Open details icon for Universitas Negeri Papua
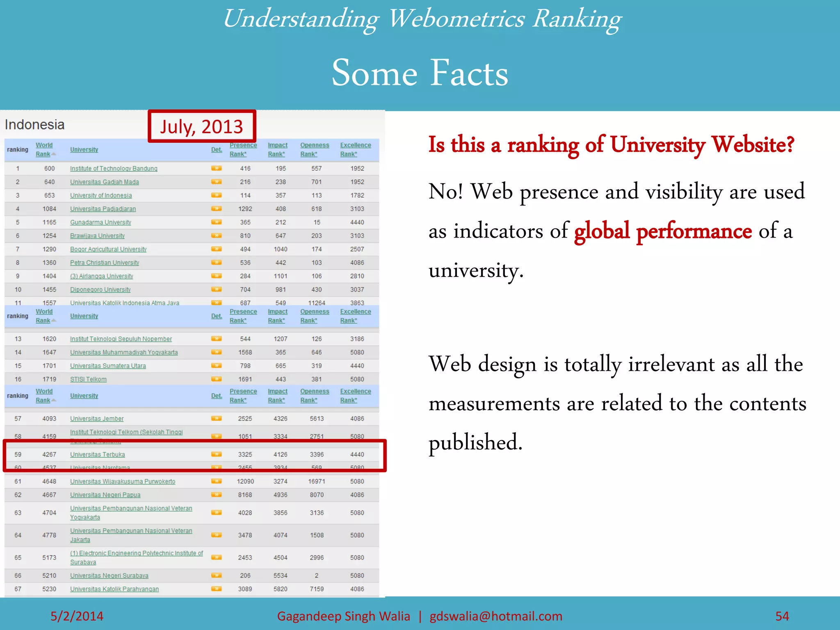Screen dimensions: 840x630 click(x=216, y=495)
